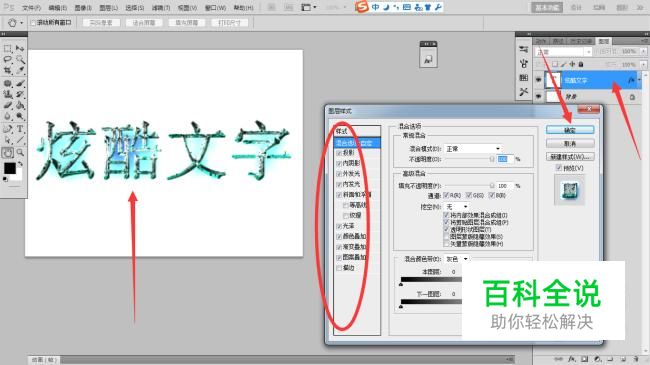The width and height of the screenshot is (650, 365).
Task: Select the Eraser tool
Action: coord(7,105)
